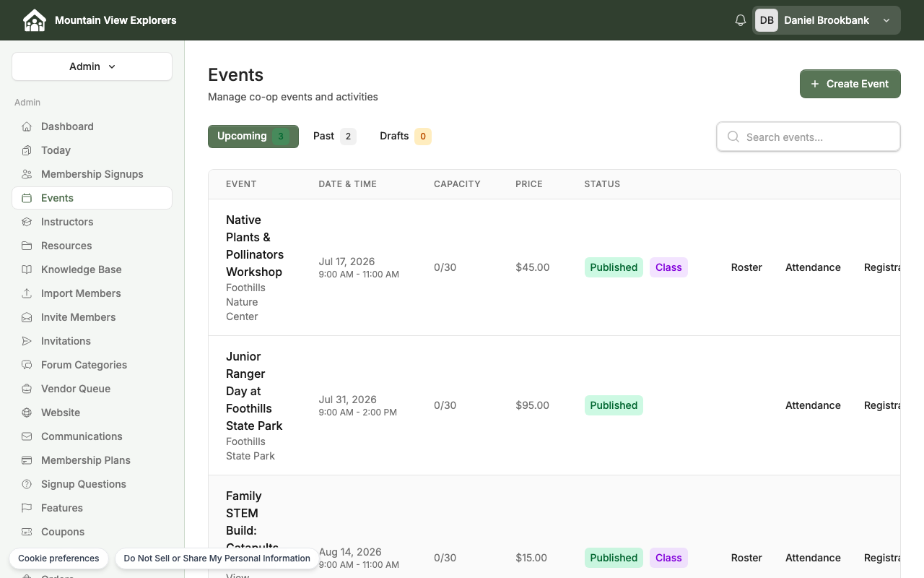924x578 pixels.
Task: Click the Coupons ticket icon
Action: pyautogui.click(x=27, y=532)
